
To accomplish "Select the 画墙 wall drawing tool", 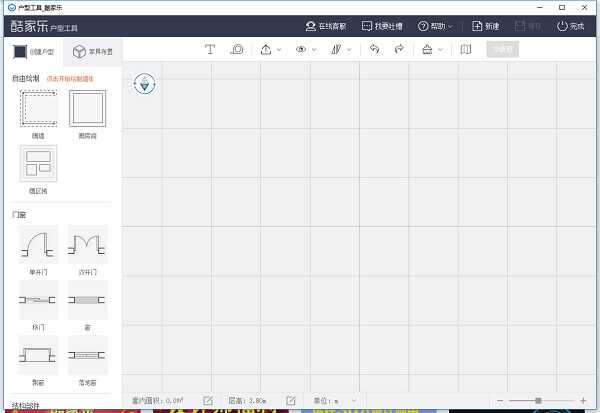I will click(x=38, y=109).
